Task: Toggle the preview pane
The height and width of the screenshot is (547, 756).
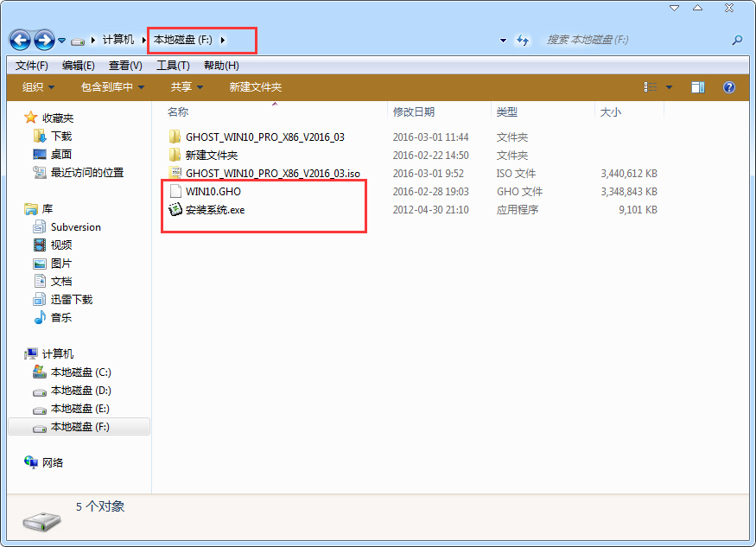Action: 697,86
